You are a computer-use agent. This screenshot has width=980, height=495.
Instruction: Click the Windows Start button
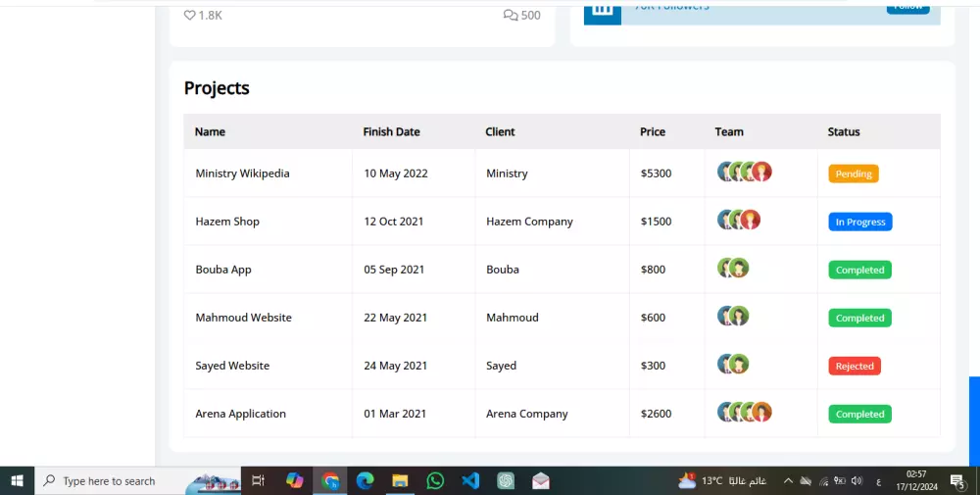[17, 480]
